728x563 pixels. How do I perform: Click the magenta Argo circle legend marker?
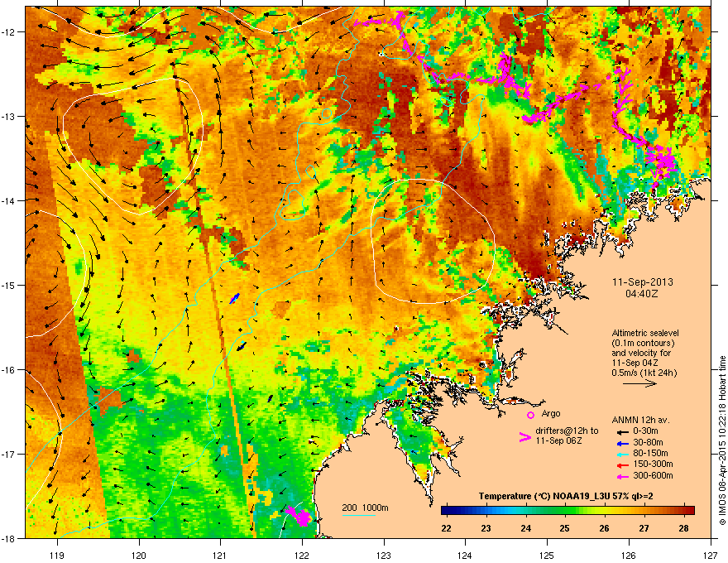[x=530, y=415]
